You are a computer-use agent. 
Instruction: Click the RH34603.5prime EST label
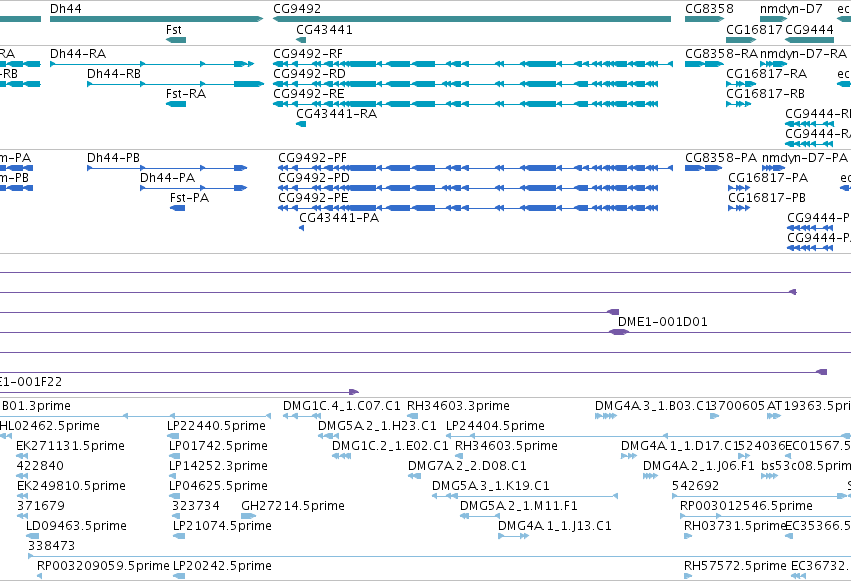[506, 446]
